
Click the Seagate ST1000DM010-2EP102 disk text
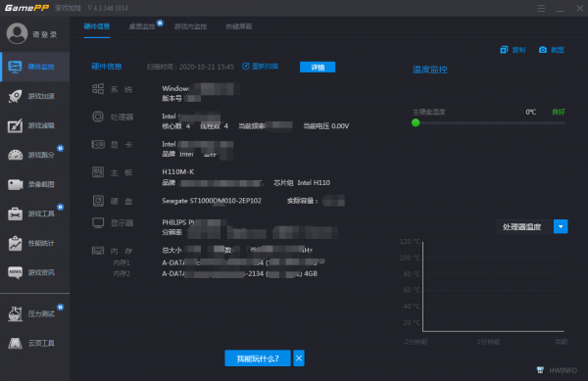[212, 201]
